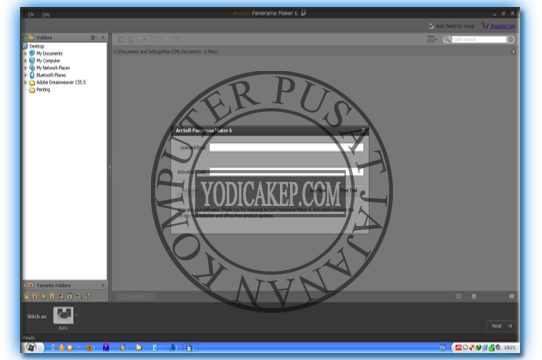Expand the arrow on the file path bar
The image size is (542, 360).
point(513,52)
